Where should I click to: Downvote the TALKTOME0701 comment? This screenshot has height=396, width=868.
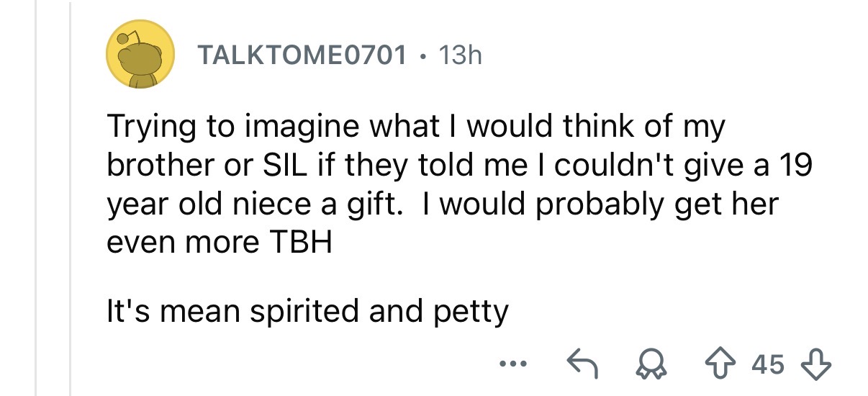[x=818, y=365]
